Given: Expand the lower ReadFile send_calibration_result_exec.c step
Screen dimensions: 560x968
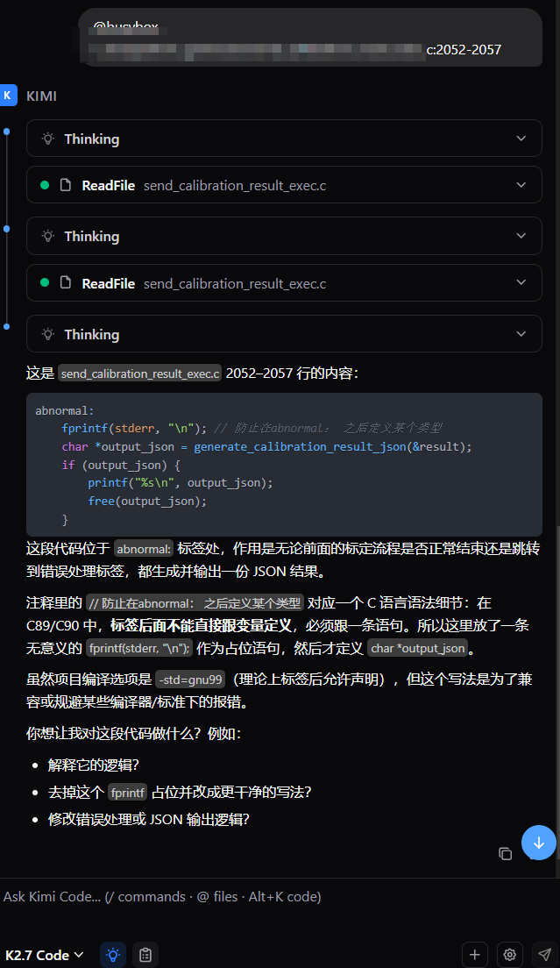Looking at the screenshot, I should (284, 282).
